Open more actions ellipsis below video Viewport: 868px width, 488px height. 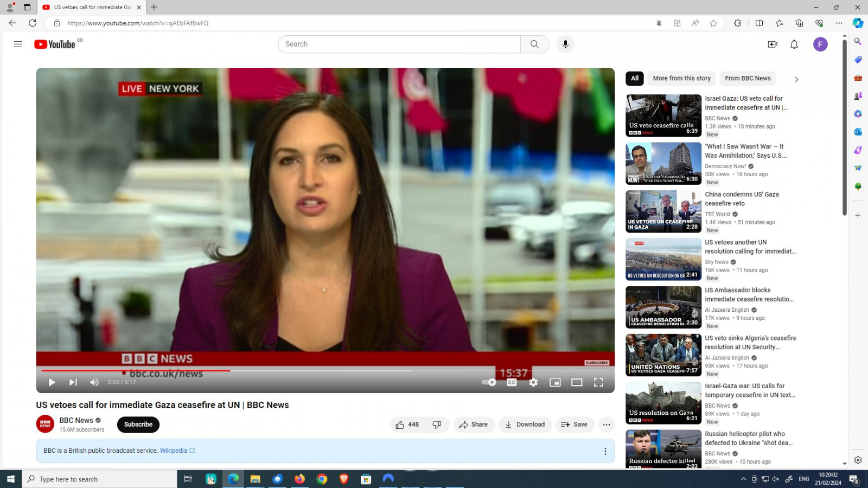[x=607, y=425]
